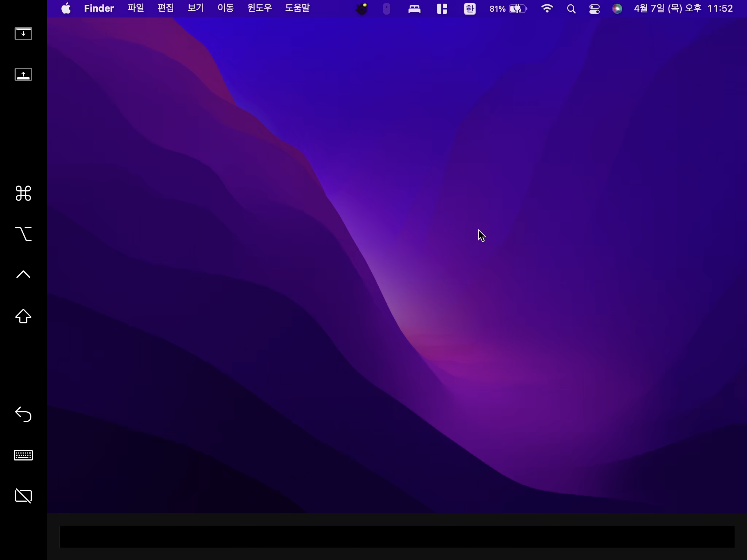Expand the 한 input source menu
747x560 pixels.
469,9
